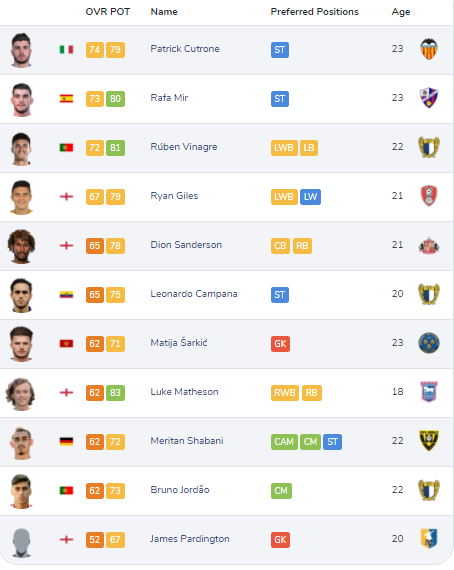Image resolution: width=454 pixels, height=570 pixels.
Task: Click the Mansfield crest beside James Pardington
Action: point(429,539)
